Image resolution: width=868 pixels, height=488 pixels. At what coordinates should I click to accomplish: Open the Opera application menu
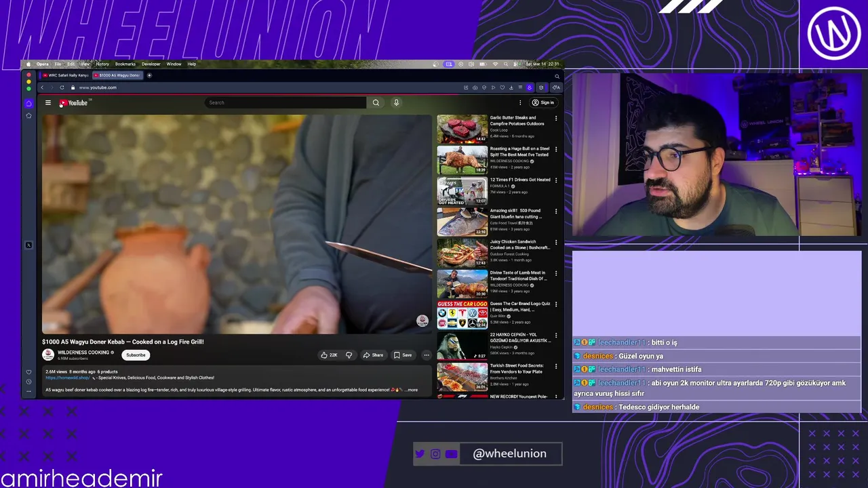42,64
